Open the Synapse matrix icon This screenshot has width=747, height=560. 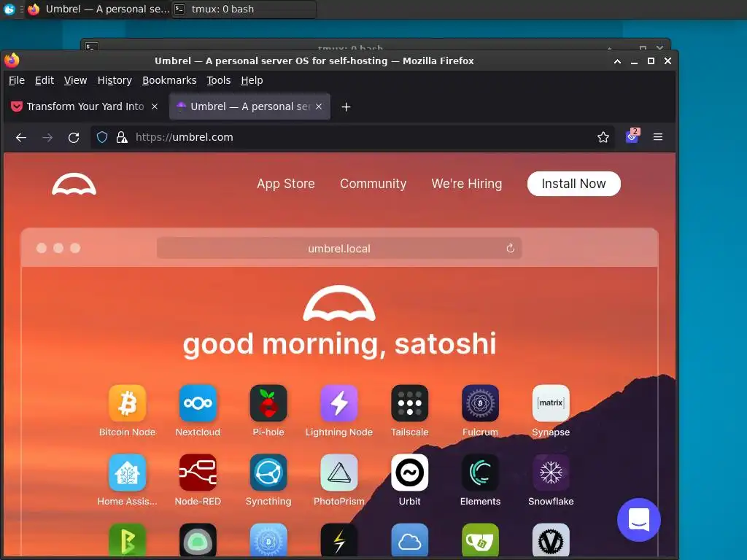click(x=551, y=402)
